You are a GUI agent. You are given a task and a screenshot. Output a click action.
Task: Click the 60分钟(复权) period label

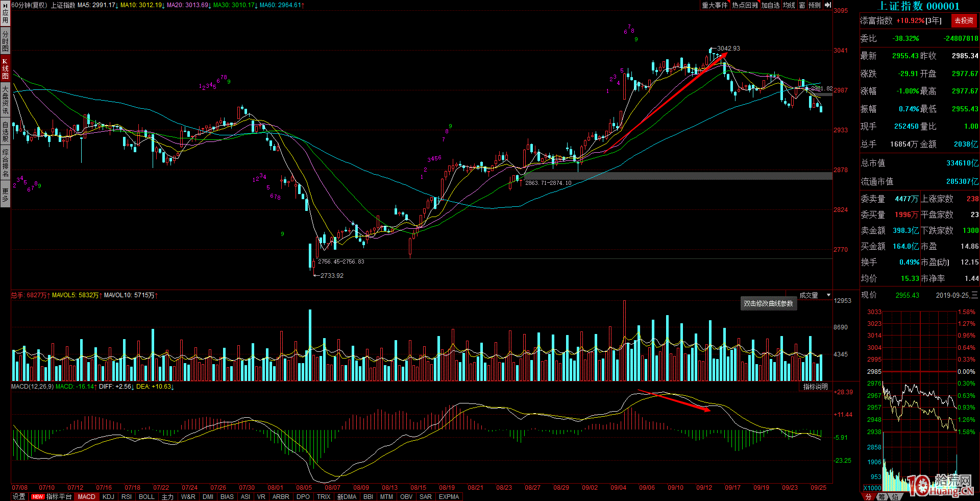click(x=29, y=5)
